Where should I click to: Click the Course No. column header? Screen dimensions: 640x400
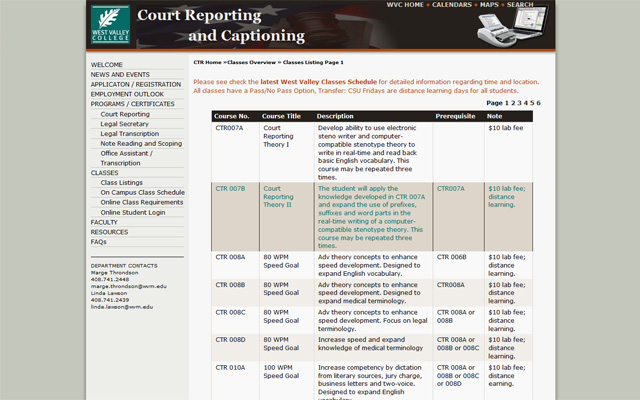[x=231, y=116]
